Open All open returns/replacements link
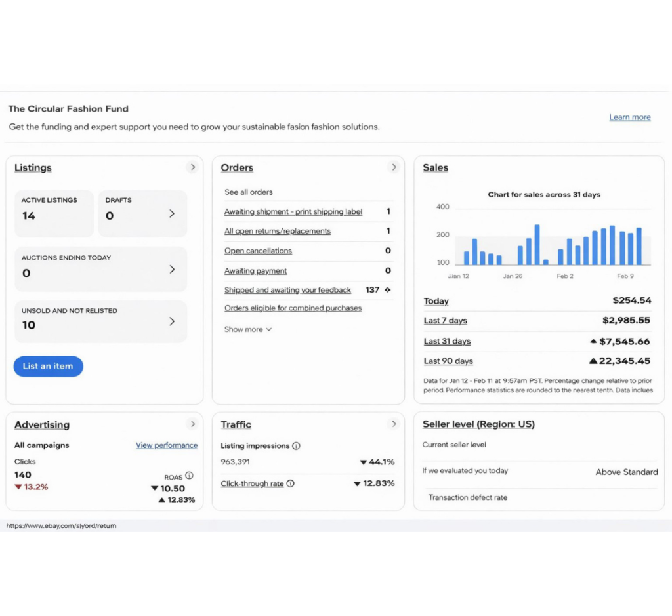The width and height of the screenshot is (672, 616). coord(278,231)
